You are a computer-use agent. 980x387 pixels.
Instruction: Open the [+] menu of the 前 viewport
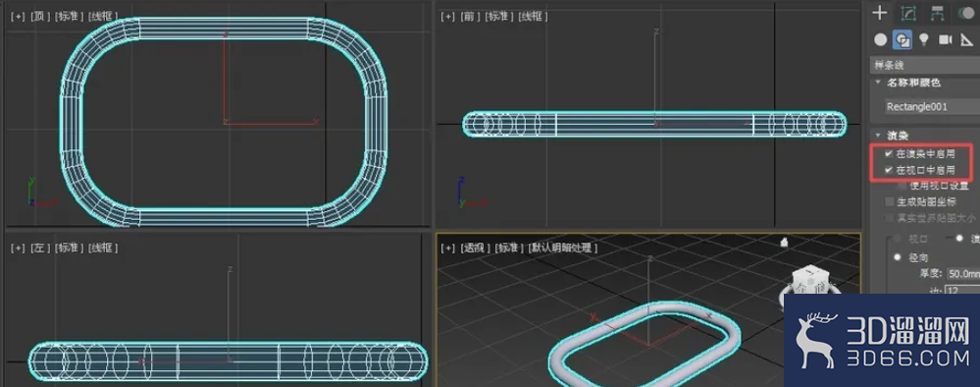[x=447, y=17]
